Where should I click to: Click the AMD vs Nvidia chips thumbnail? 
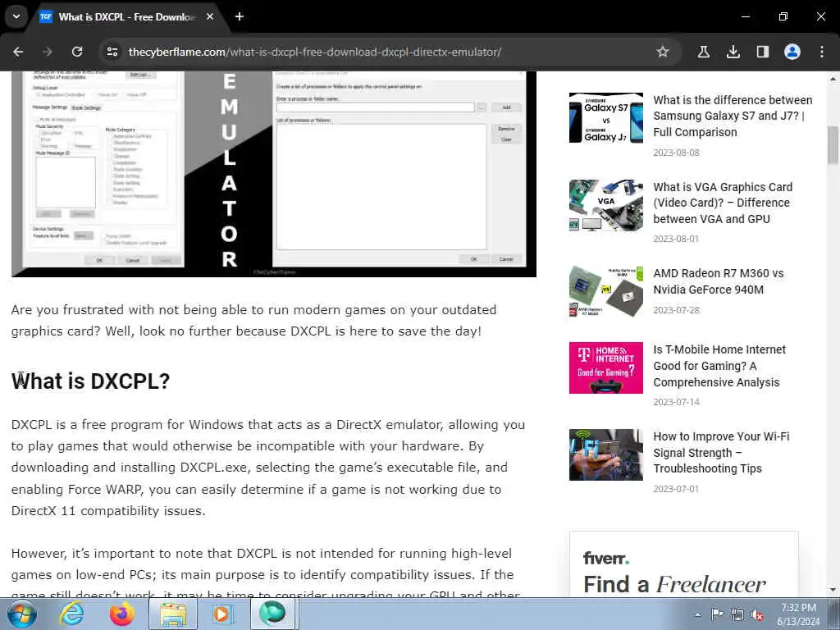click(x=606, y=292)
